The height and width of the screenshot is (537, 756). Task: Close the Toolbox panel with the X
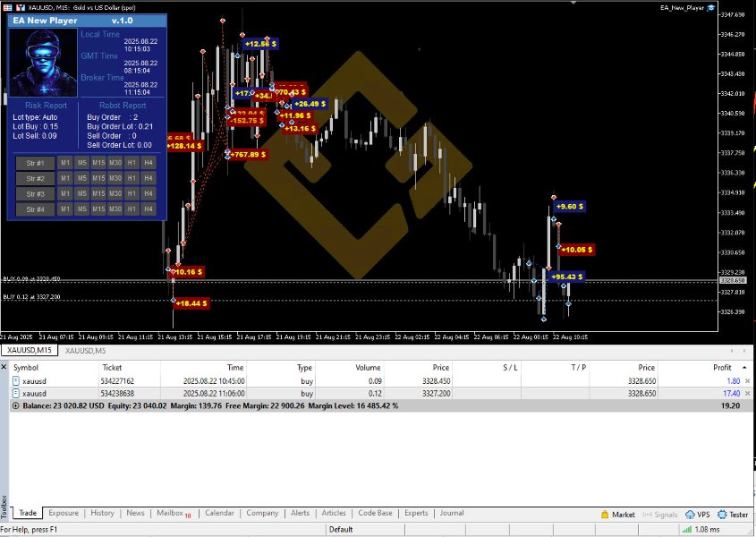(4, 367)
